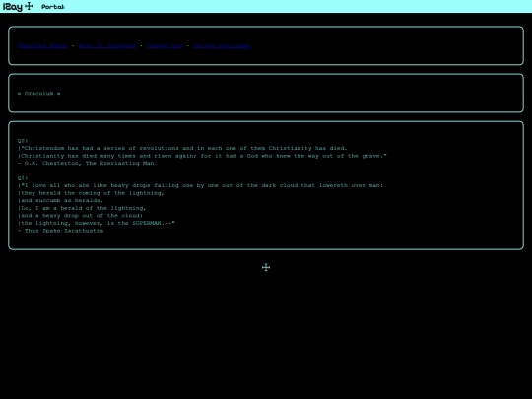Viewport: 532px width, 399px height.
Task: Click the line starting "Christendom has had a series"
Action: click(x=182, y=148)
